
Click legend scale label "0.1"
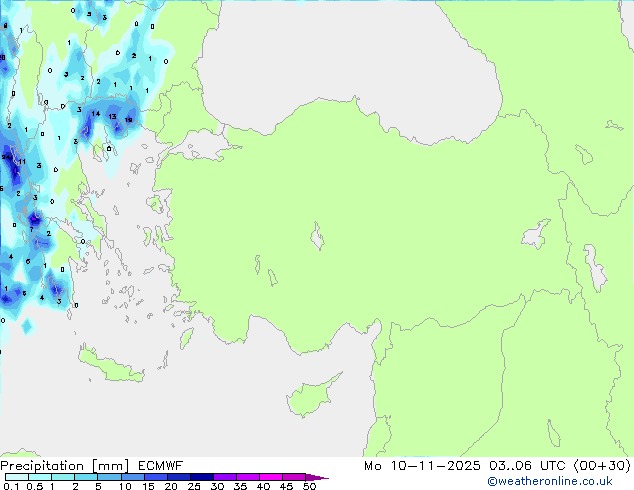11,486
